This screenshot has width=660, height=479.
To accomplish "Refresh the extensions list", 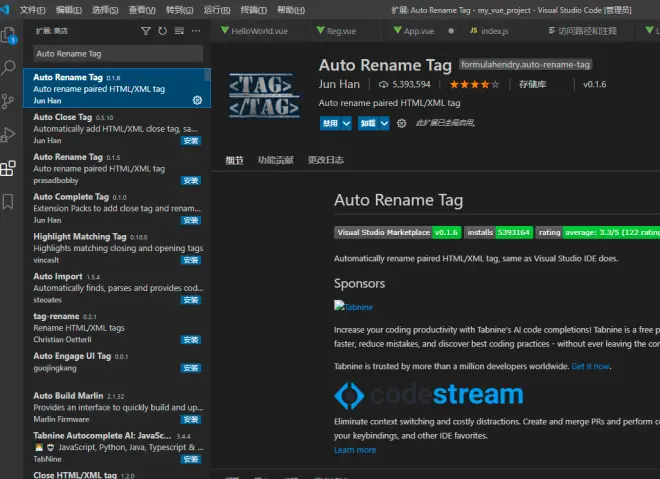I will click(162, 31).
